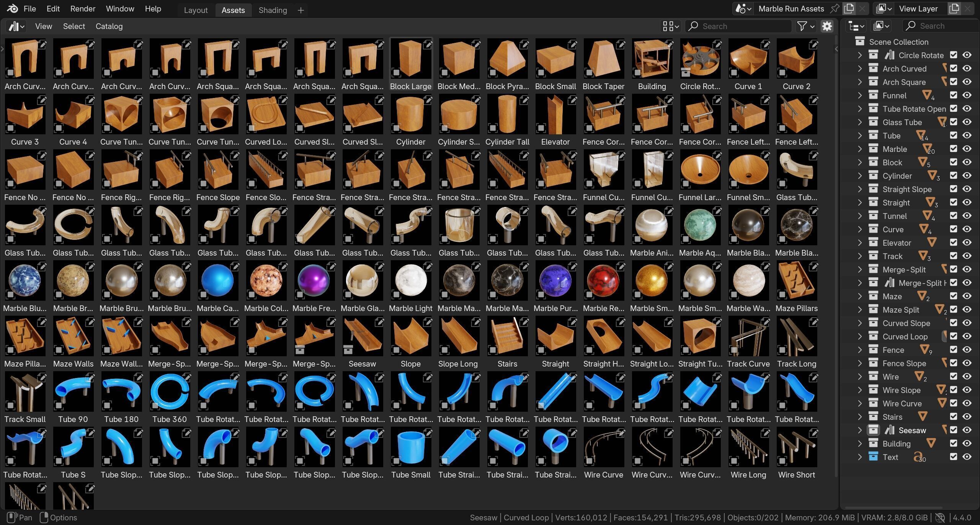The image size is (980, 525).
Task: Click the Text collection blue icon
Action: click(873, 457)
